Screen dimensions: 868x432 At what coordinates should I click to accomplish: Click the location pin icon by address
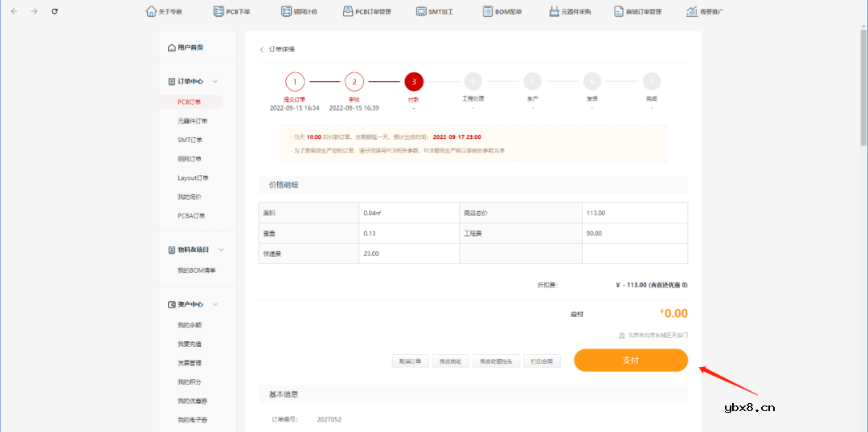point(622,335)
